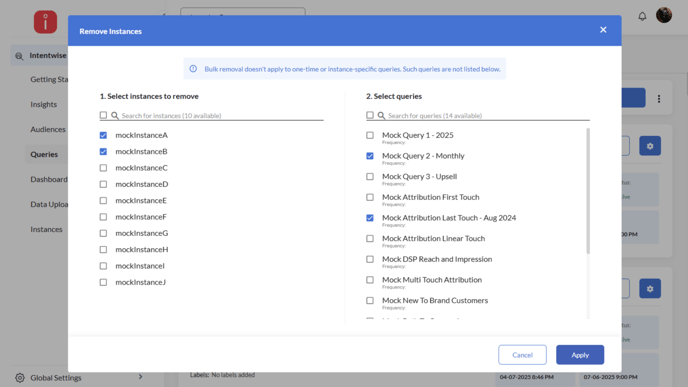Click the upper blue gear settings button
The image size is (688, 387).
coord(650,146)
